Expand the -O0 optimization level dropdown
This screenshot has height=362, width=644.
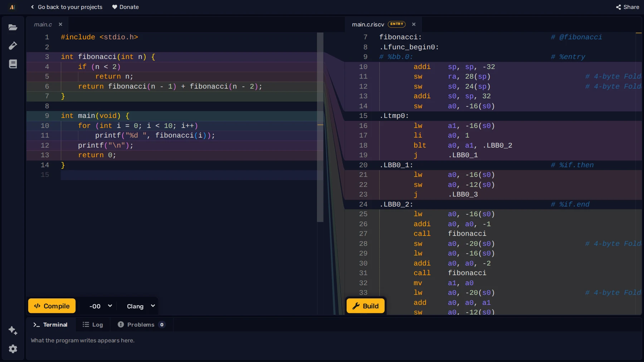pos(101,306)
